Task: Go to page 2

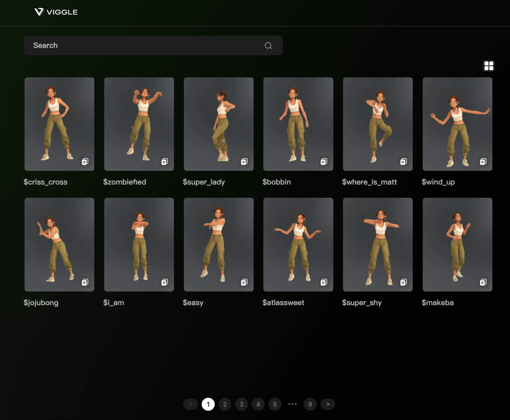Action: click(x=225, y=404)
